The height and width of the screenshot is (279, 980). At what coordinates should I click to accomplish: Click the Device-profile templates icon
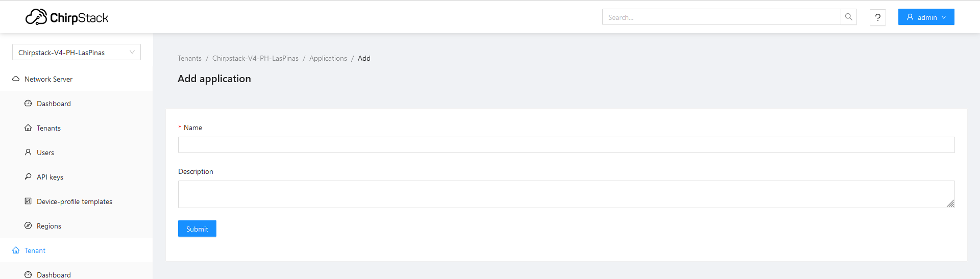tap(28, 201)
